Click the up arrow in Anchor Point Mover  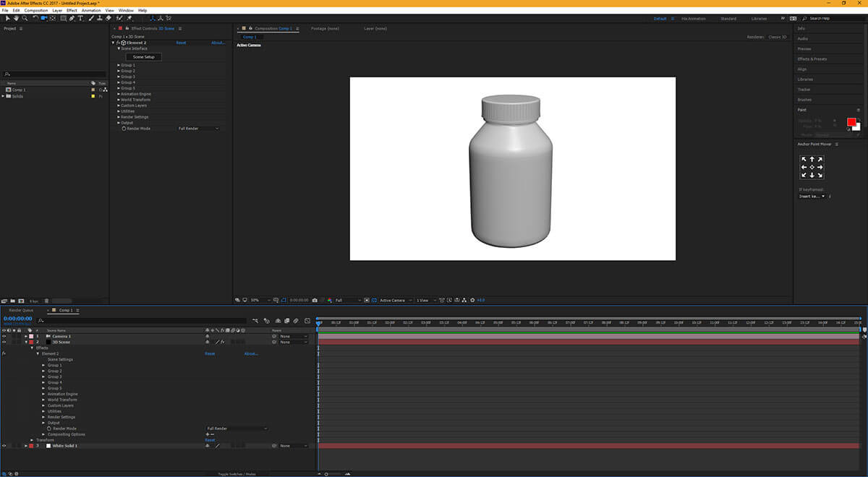[x=812, y=159]
